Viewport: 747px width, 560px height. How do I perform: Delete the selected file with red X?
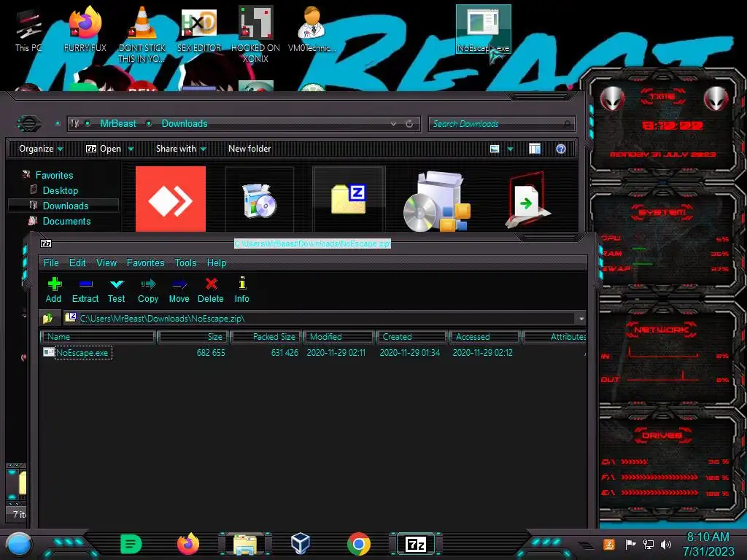[x=211, y=289]
